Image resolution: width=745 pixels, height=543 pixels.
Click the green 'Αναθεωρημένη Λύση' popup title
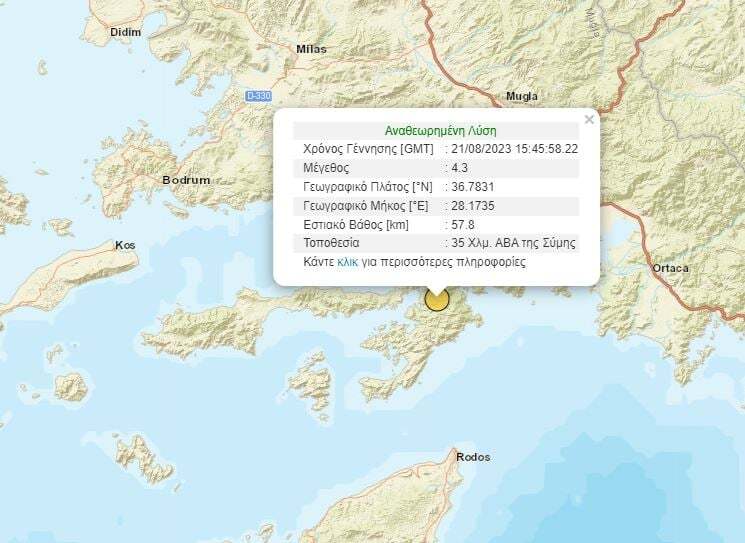point(440,130)
